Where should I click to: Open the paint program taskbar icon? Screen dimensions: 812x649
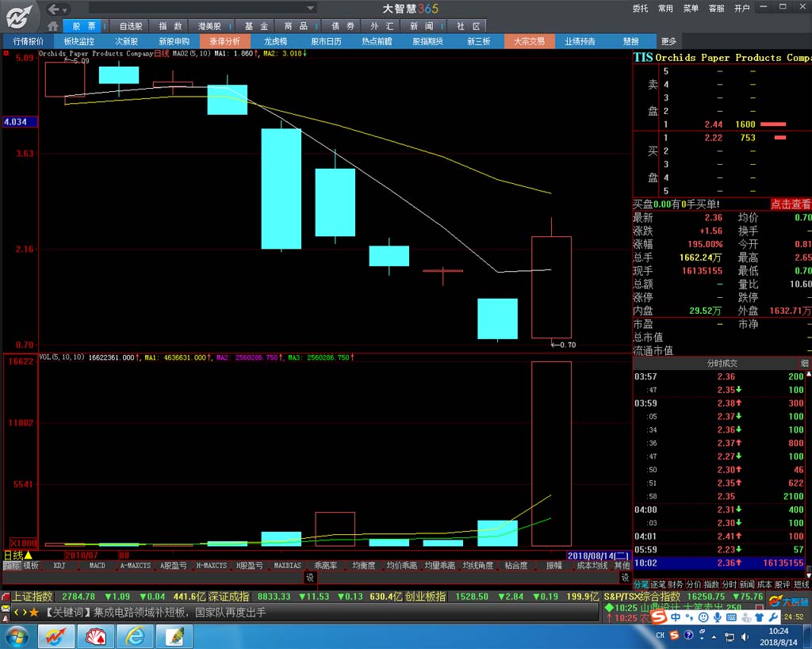(x=175, y=636)
